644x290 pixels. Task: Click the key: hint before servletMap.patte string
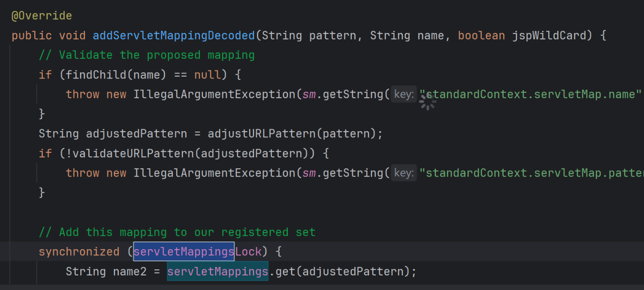click(403, 173)
